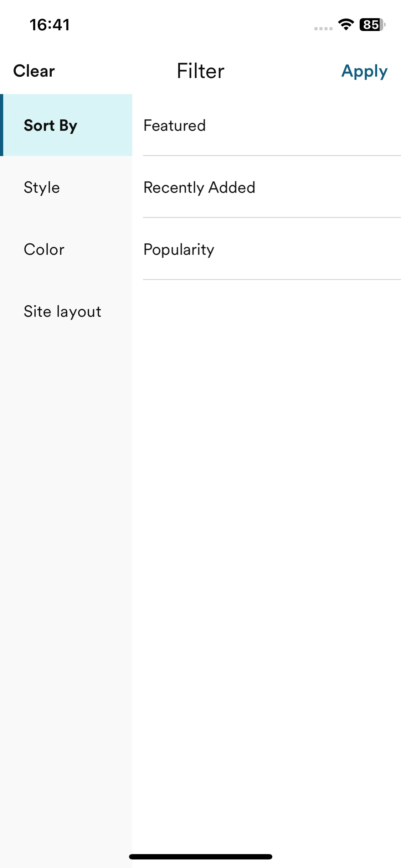Click the blue selection accent beside Sort By
Image resolution: width=401 pixels, height=868 pixels.
coord(1,125)
